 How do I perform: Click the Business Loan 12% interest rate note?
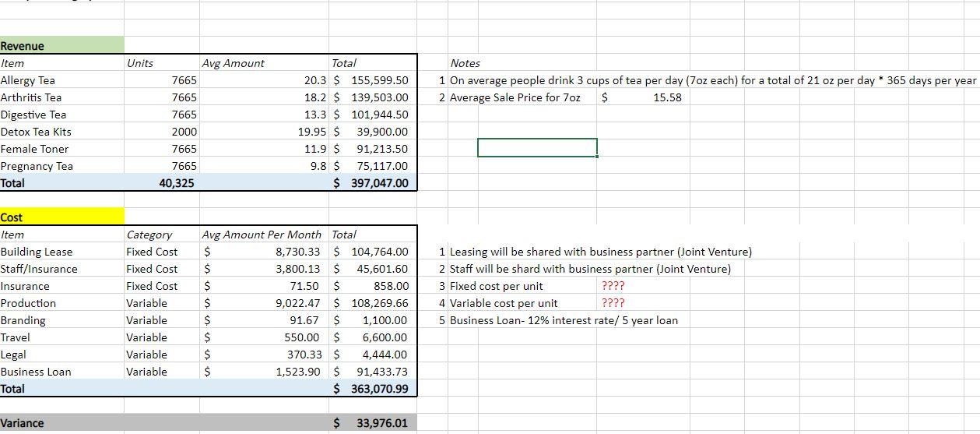tap(564, 320)
